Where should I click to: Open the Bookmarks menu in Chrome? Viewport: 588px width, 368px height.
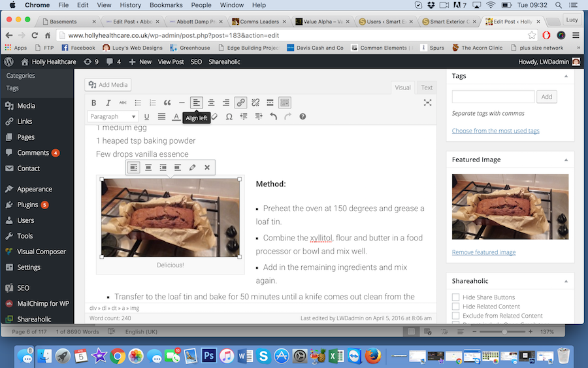tap(166, 5)
